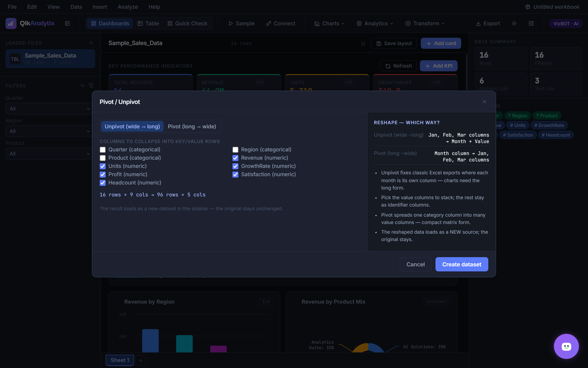Click the "16 rows × 9 cols → 96 rows × 5 cols" text
The height and width of the screenshot is (368, 588).
153,195
